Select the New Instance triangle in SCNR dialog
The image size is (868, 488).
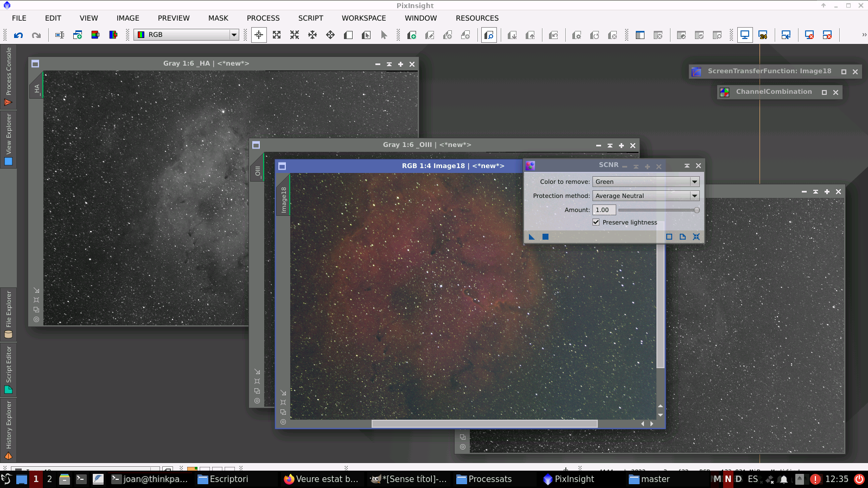pyautogui.click(x=532, y=236)
